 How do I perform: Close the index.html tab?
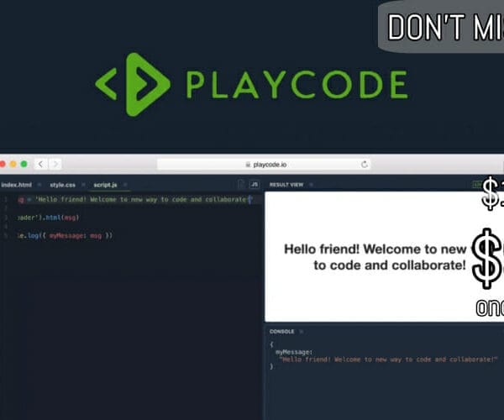pyautogui.click(x=39, y=185)
